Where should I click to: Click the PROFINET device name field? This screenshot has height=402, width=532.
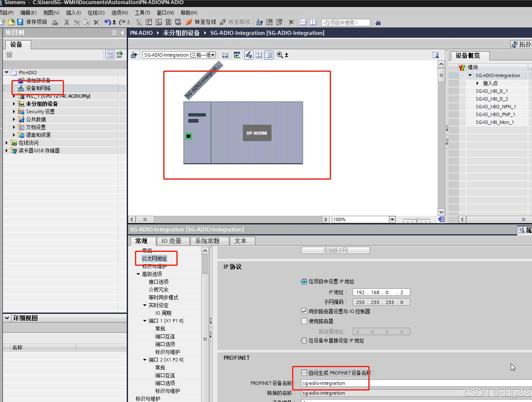pyautogui.click(x=416, y=383)
